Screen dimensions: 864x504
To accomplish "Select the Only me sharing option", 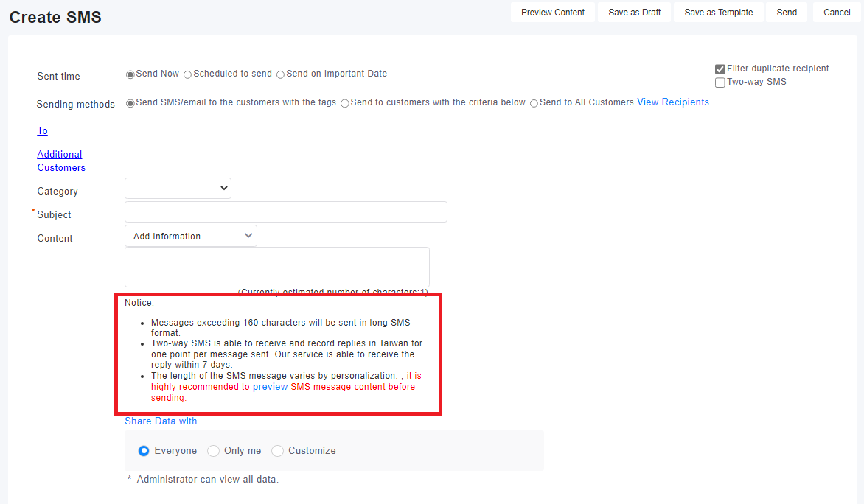I will tap(214, 451).
